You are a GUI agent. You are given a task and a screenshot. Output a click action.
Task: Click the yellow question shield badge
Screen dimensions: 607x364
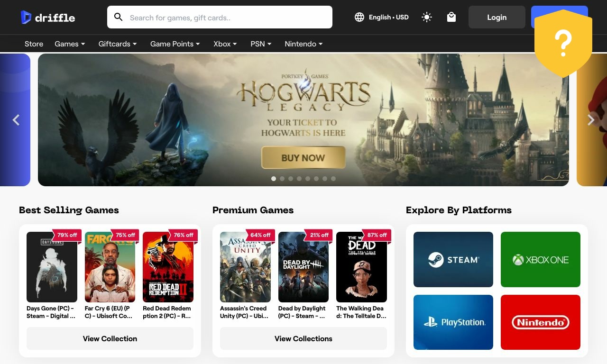[563, 44]
